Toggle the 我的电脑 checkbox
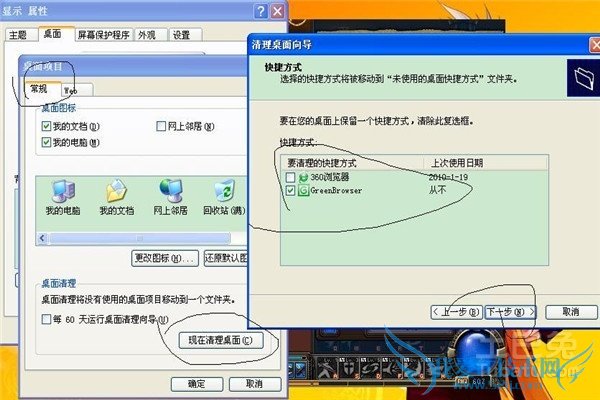 tap(46, 142)
